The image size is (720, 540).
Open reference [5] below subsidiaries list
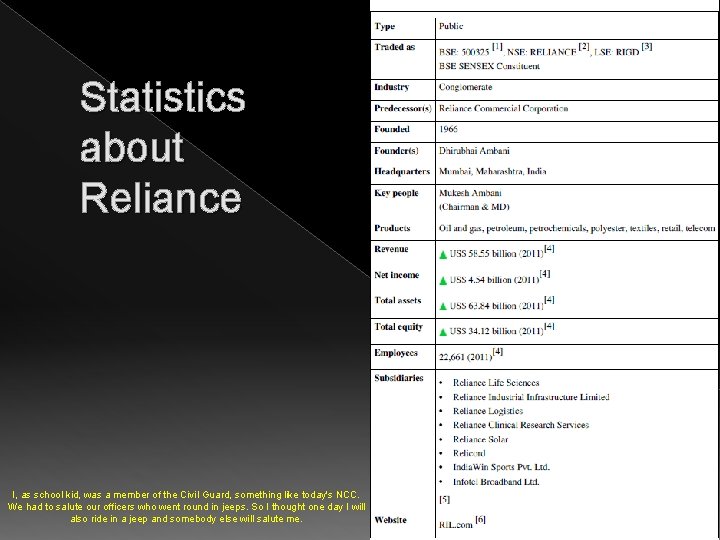(444, 499)
